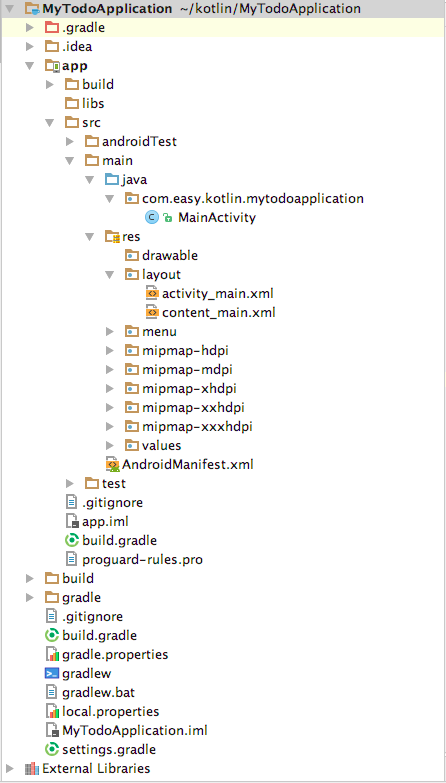Click the app module build.gradle icon
Screen dimensions: 446x783
(x=72, y=540)
